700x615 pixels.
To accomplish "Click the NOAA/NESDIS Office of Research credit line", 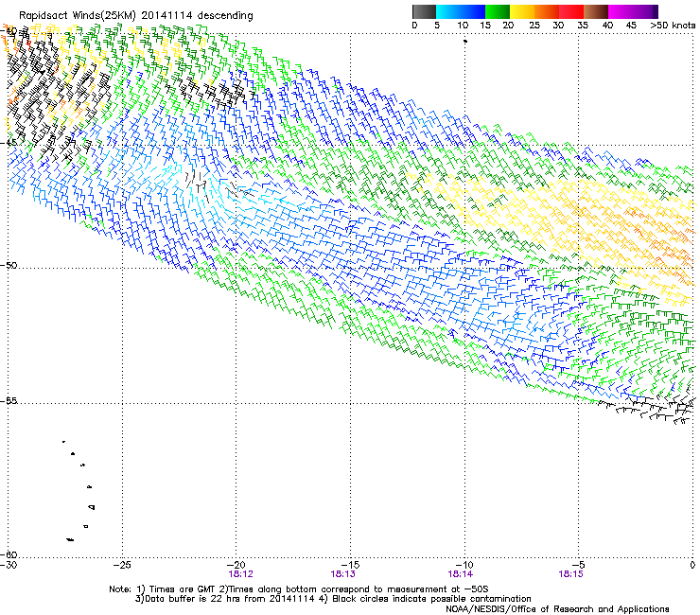I will click(557, 609).
